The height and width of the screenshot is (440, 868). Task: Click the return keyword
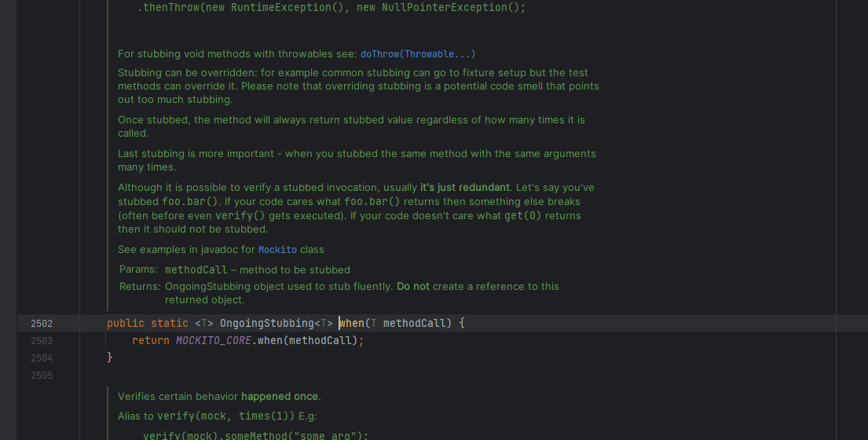(x=151, y=341)
